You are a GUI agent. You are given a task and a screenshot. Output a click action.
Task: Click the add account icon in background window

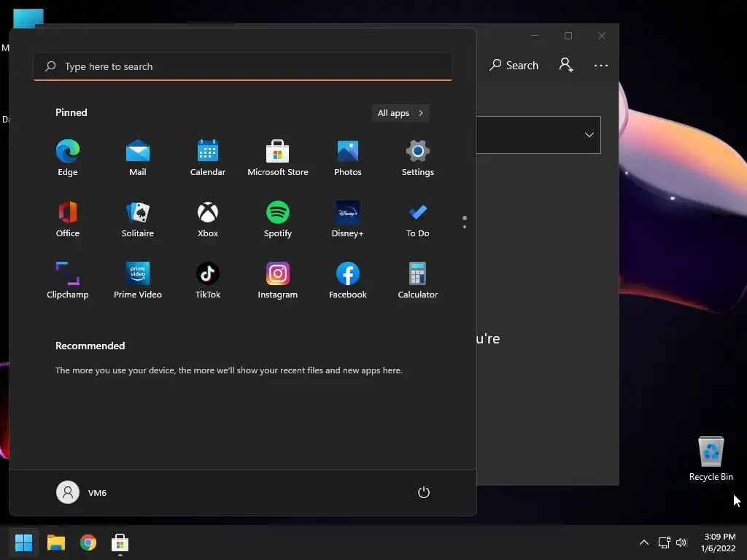566,65
